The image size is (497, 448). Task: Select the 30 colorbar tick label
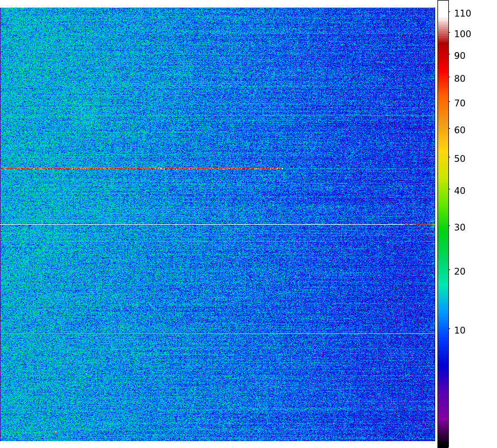(x=460, y=227)
